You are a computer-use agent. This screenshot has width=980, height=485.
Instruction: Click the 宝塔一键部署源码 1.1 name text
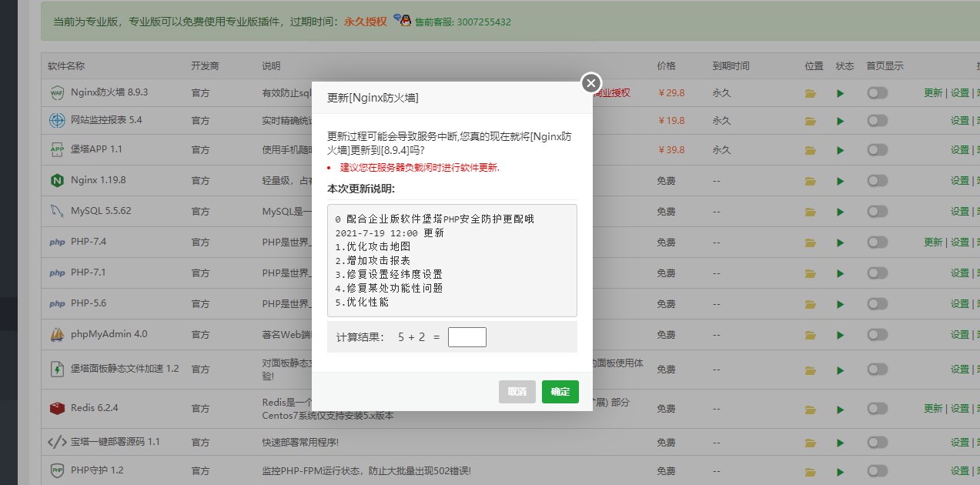pyautogui.click(x=115, y=442)
